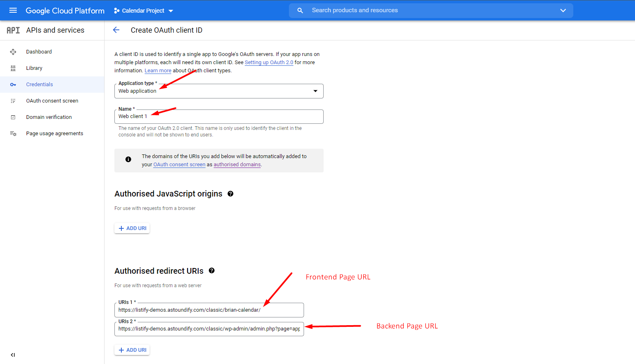
Task: Click the back arrow beside Create OAuth client ID
Action: point(116,29)
